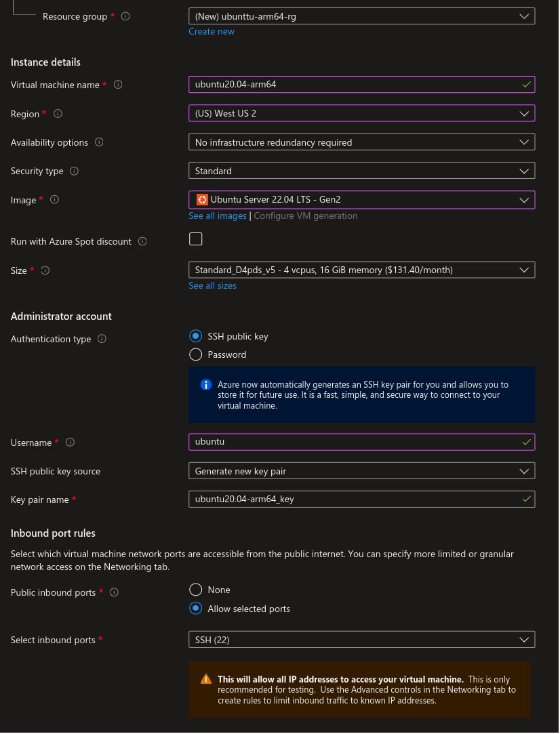
Task: Click Create new resource group link
Action: (212, 31)
